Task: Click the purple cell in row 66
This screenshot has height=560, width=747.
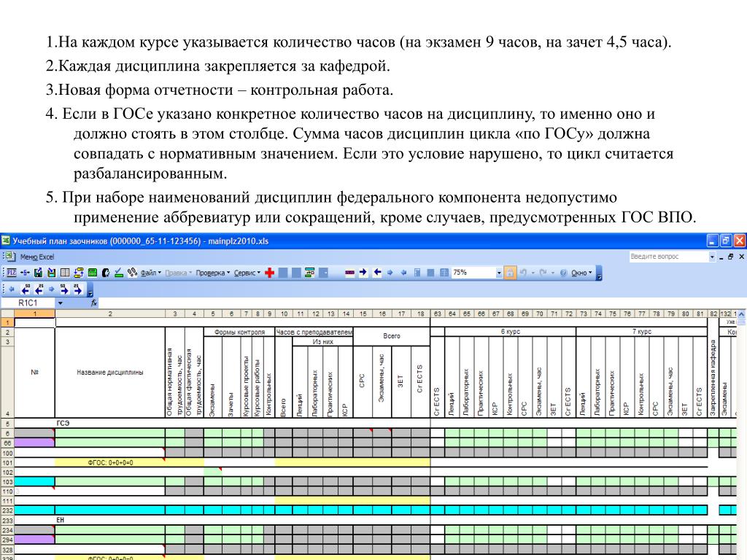Action: pyautogui.click(x=35, y=443)
